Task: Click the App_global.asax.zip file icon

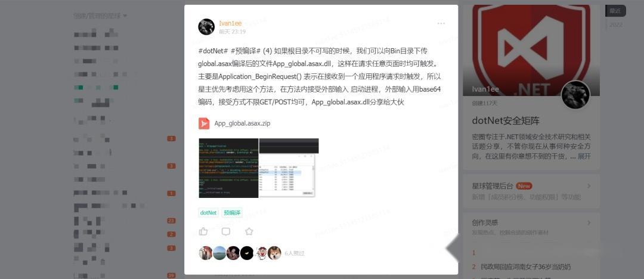Action: click(x=204, y=123)
